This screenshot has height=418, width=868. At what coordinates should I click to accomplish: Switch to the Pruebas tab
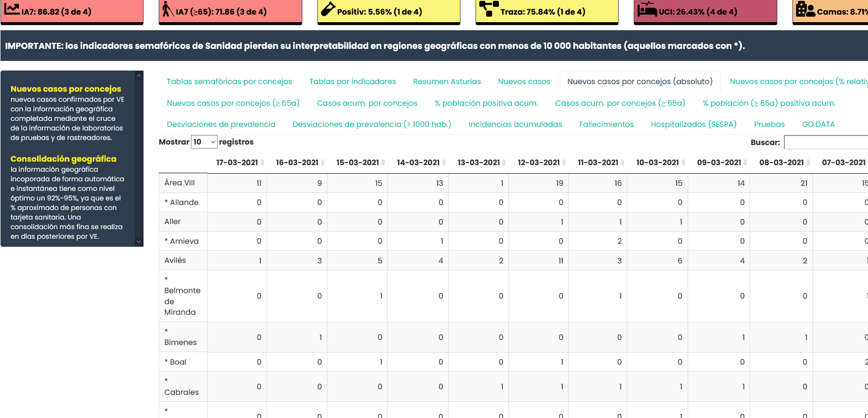pyautogui.click(x=769, y=124)
